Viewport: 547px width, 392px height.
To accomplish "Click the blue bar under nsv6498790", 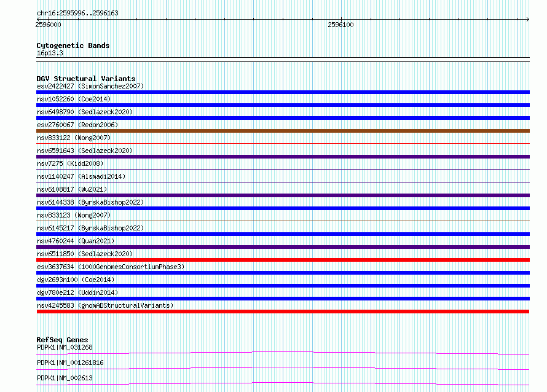I will pyautogui.click(x=283, y=118).
